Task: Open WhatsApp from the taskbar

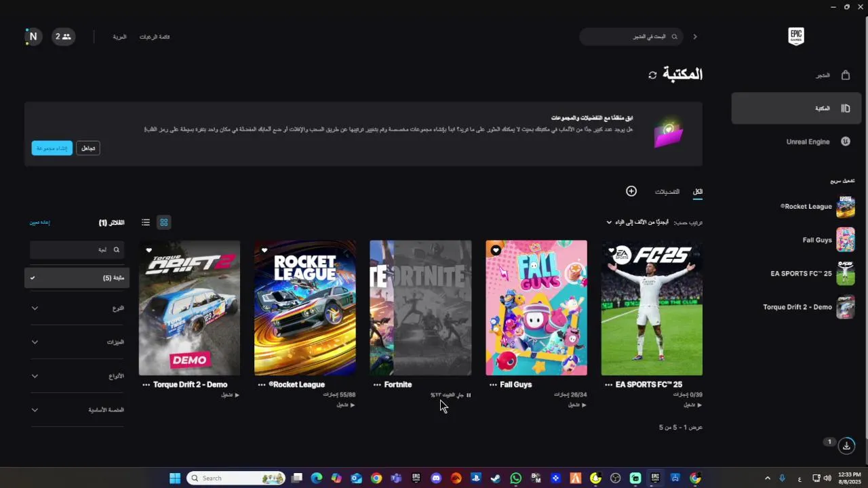Action: click(x=516, y=479)
